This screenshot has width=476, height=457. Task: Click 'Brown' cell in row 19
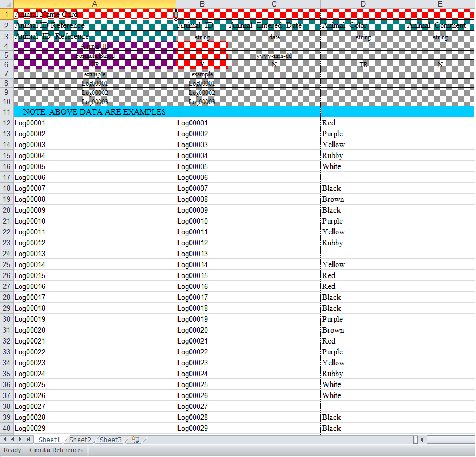point(363,199)
